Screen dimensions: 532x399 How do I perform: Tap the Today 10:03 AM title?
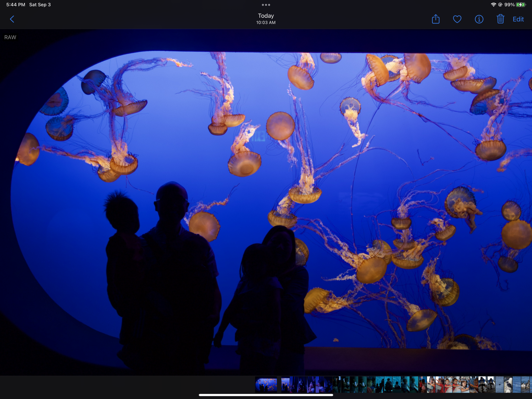tap(266, 19)
